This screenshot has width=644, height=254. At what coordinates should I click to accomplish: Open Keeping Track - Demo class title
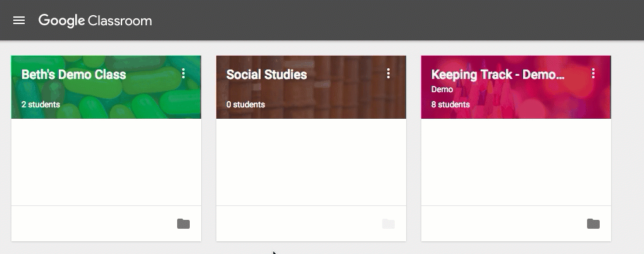(x=498, y=75)
